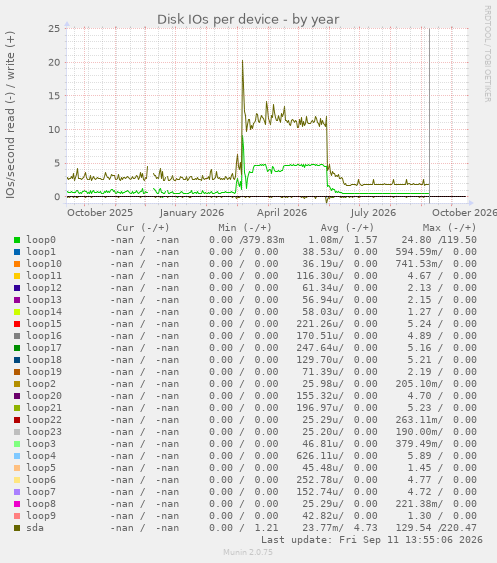The height and width of the screenshot is (563, 497).
Task: Click the 'January 2026' x-axis label
Action: pyautogui.click(x=192, y=213)
